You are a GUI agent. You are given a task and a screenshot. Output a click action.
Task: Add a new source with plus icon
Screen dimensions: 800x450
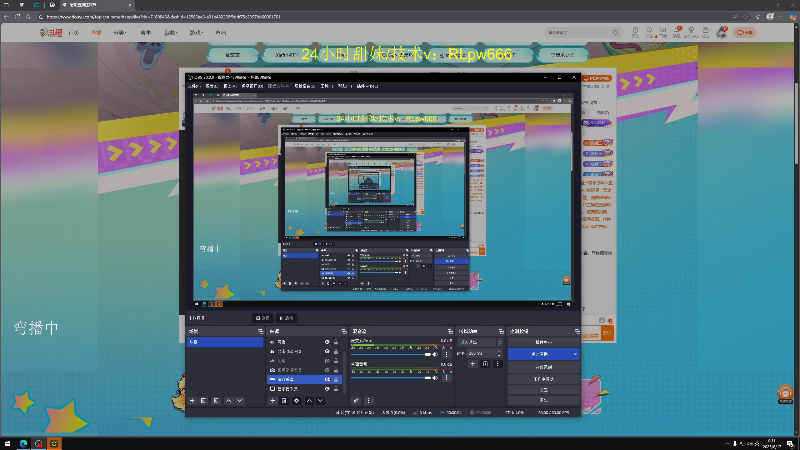[x=272, y=401]
